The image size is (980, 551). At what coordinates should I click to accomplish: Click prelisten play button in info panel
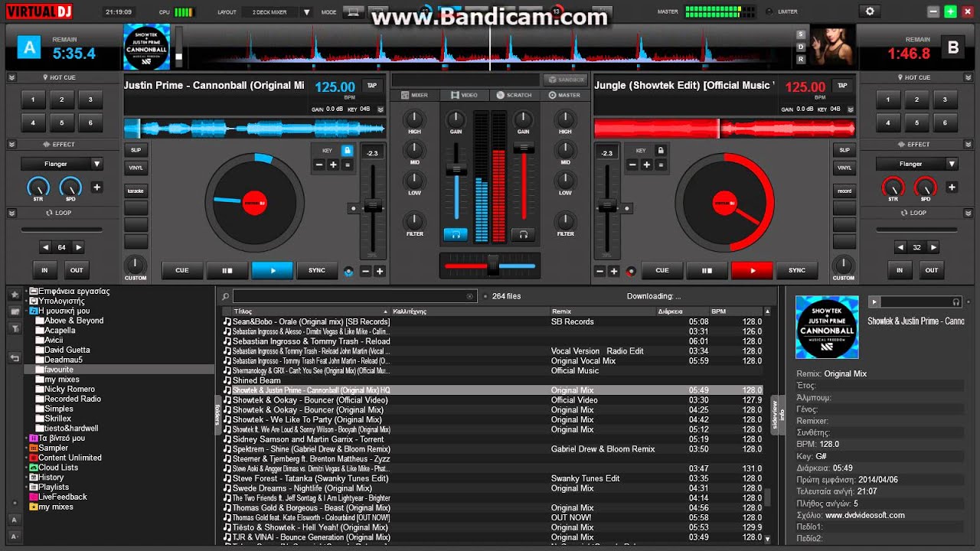[x=874, y=302]
